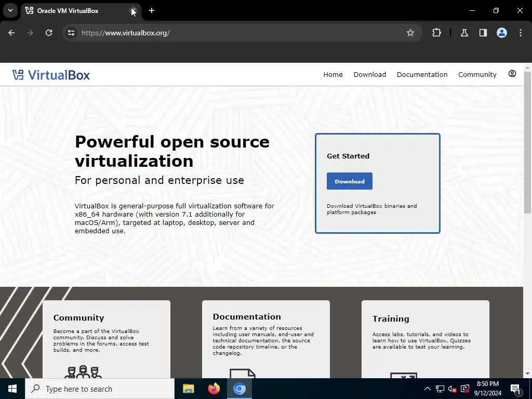Click the page vertical scrollbar thumb
The image size is (532, 399).
tap(527, 142)
